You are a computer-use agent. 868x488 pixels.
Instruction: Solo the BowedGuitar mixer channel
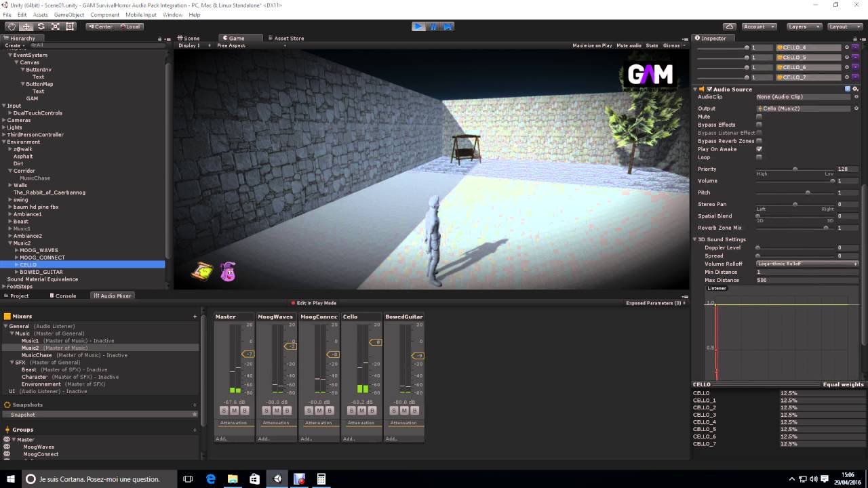[x=394, y=410]
